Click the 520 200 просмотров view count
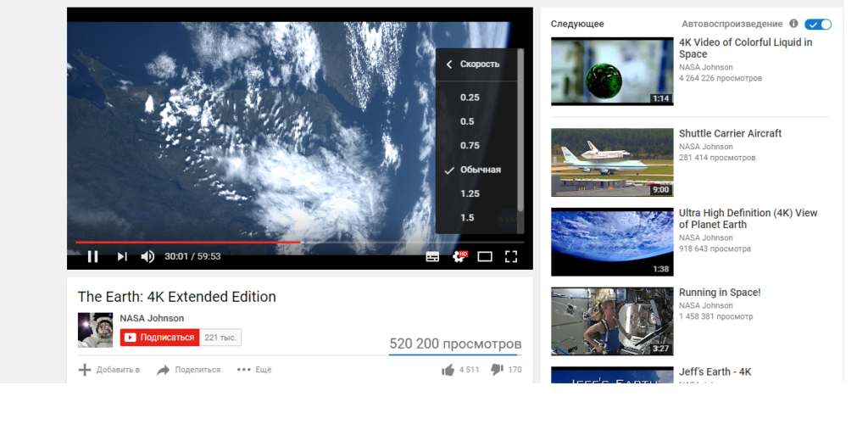868x430 pixels. point(455,343)
